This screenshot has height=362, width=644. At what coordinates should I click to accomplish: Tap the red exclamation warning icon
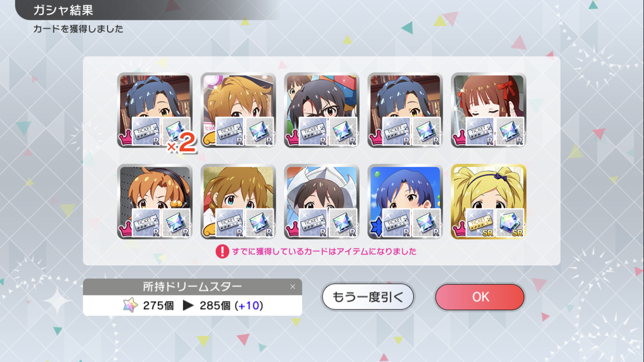[222, 251]
